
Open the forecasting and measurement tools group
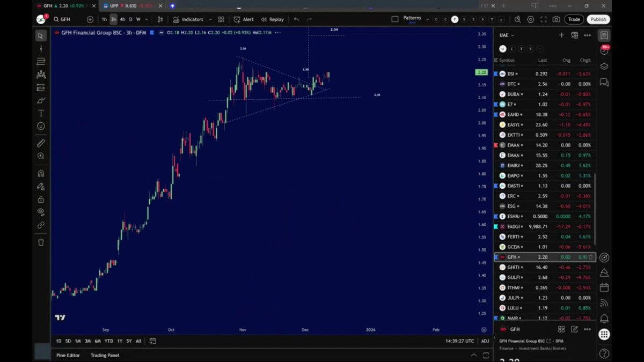[41, 87]
